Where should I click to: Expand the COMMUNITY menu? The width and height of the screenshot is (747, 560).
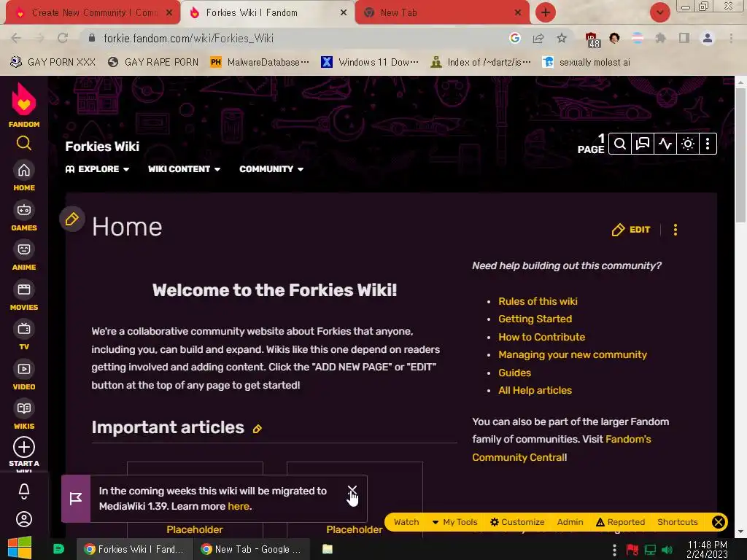tap(271, 169)
